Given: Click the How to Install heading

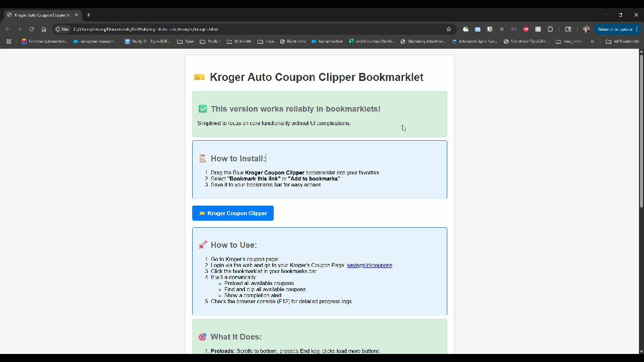Looking at the screenshot, I should 232,158.
